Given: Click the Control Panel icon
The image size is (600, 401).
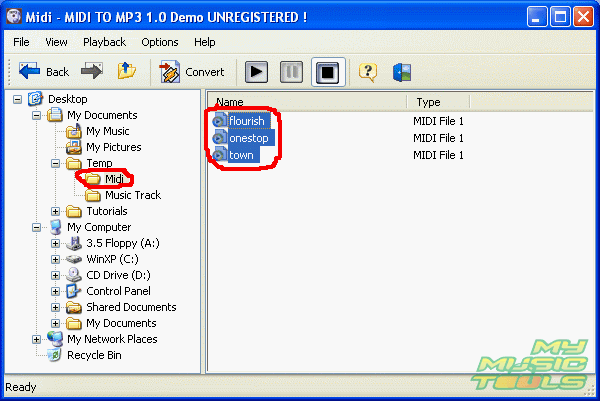Looking at the screenshot, I should 73,291.
